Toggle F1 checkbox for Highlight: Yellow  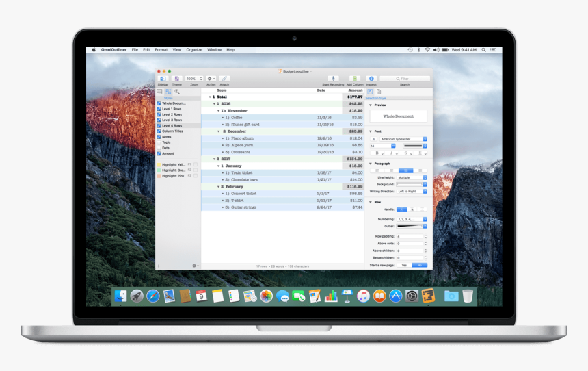196,164
